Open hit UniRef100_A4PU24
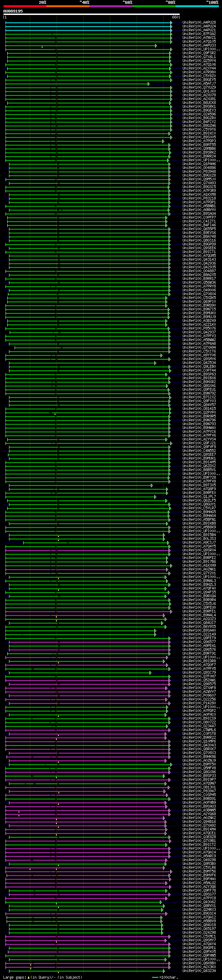This screenshot has height=980, width=222. (199, 26)
